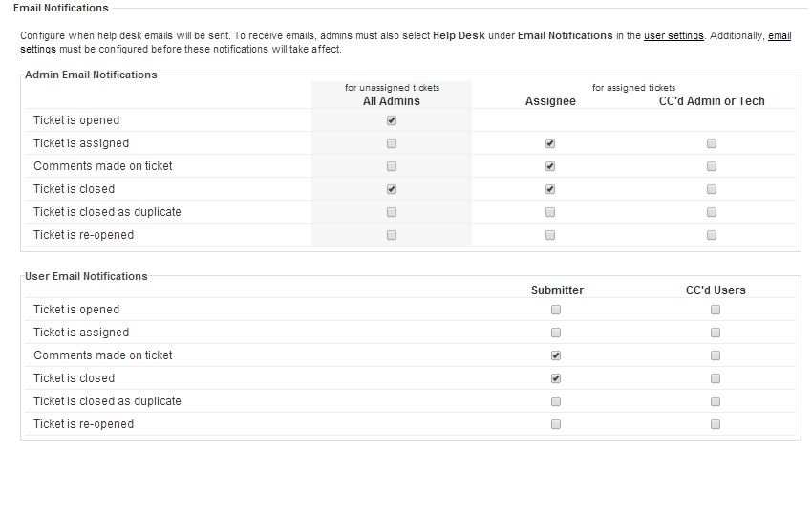Image resolution: width=812 pixels, height=516 pixels.
Task: Open the email settings link
Action: coord(405,42)
